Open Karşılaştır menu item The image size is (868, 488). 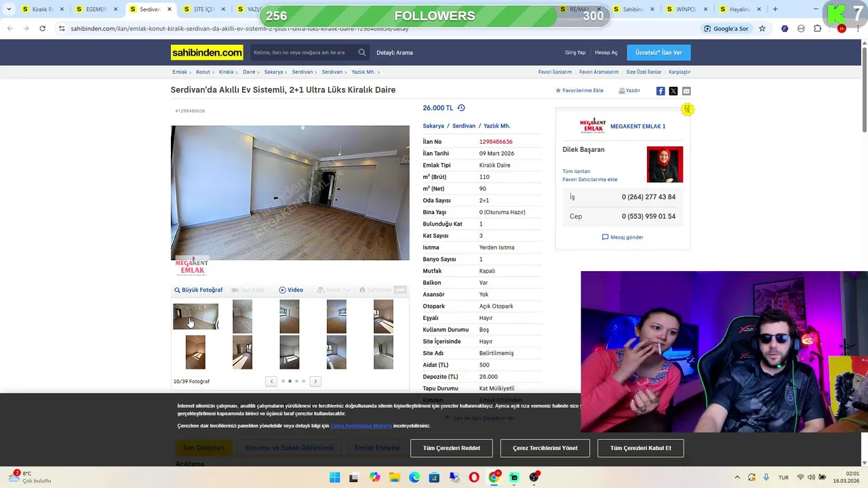[x=679, y=72]
